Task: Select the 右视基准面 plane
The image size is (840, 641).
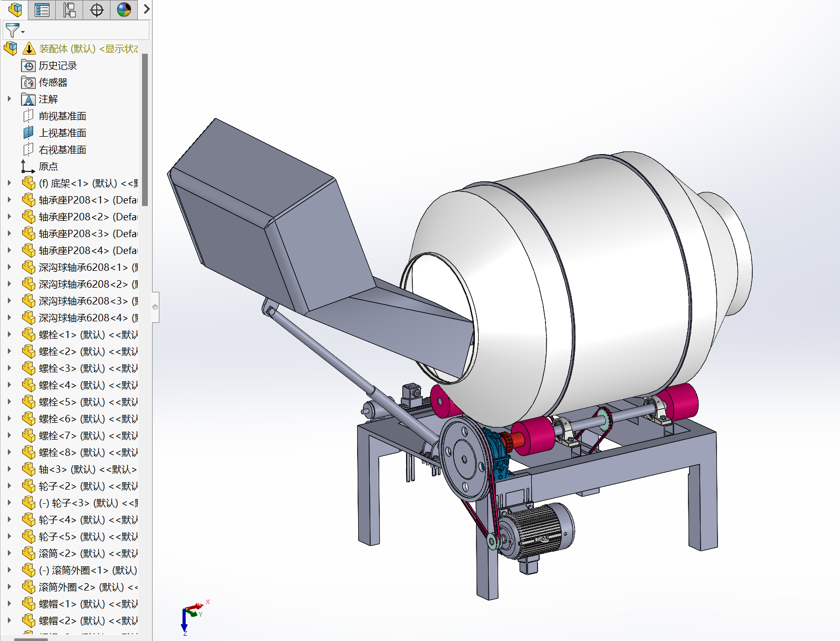Action: (x=62, y=150)
